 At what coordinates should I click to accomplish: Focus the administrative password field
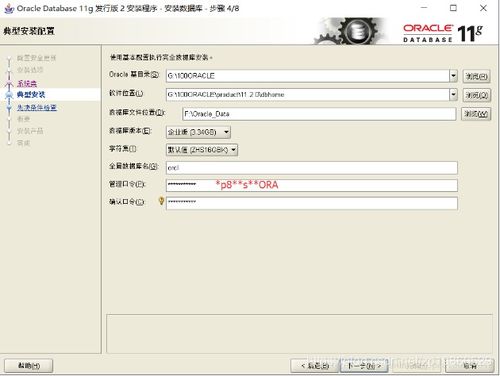tap(312, 185)
